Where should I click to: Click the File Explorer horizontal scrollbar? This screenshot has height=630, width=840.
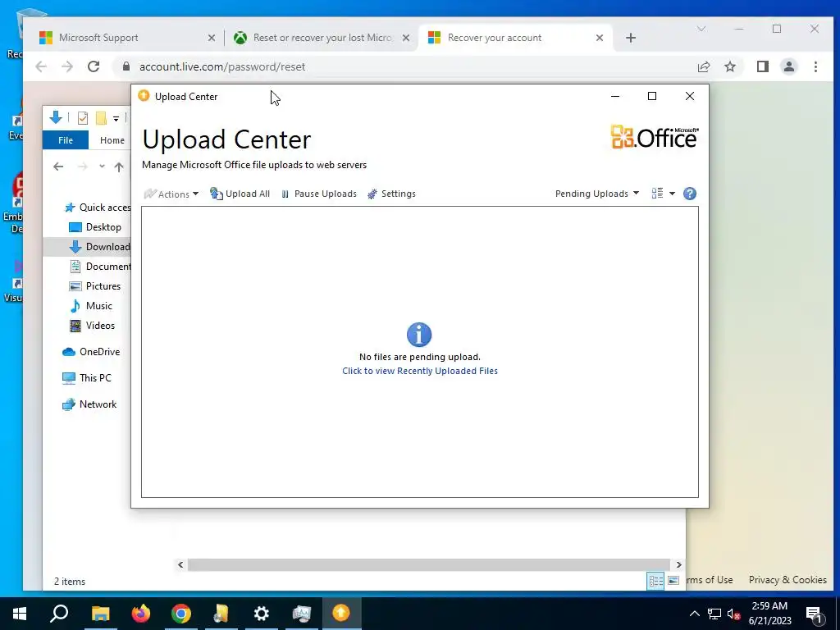tap(428, 564)
